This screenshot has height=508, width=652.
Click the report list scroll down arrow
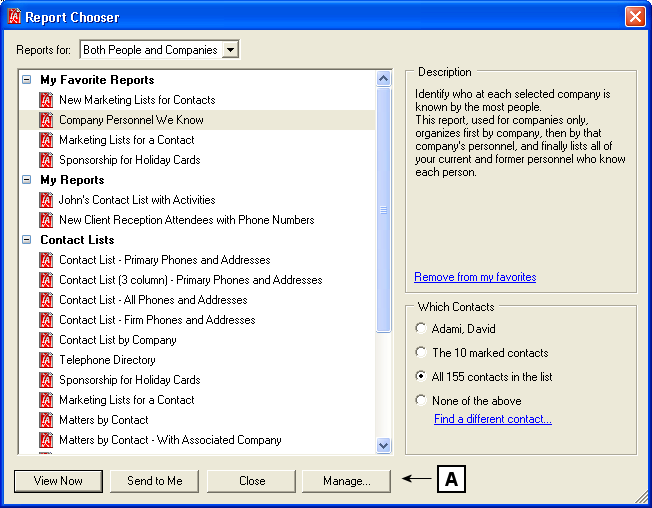point(383,446)
